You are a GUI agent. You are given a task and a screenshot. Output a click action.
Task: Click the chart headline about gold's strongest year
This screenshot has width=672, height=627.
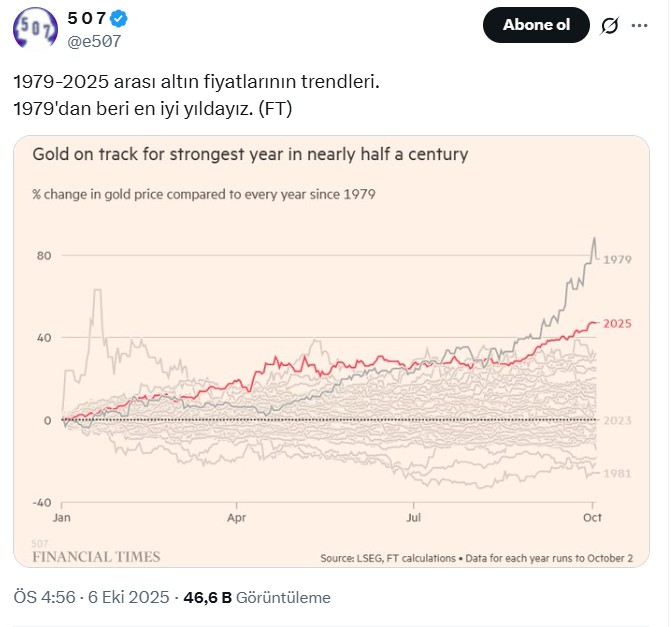pyautogui.click(x=250, y=155)
